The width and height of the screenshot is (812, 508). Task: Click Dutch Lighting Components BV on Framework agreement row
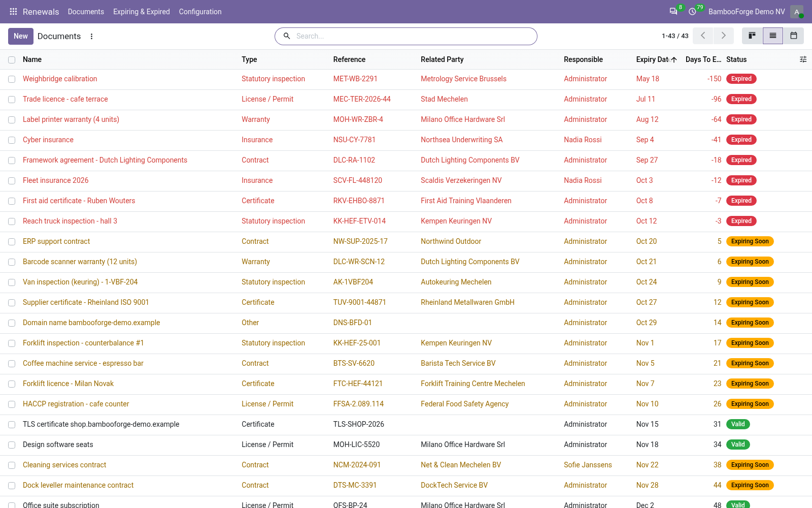[x=470, y=160]
